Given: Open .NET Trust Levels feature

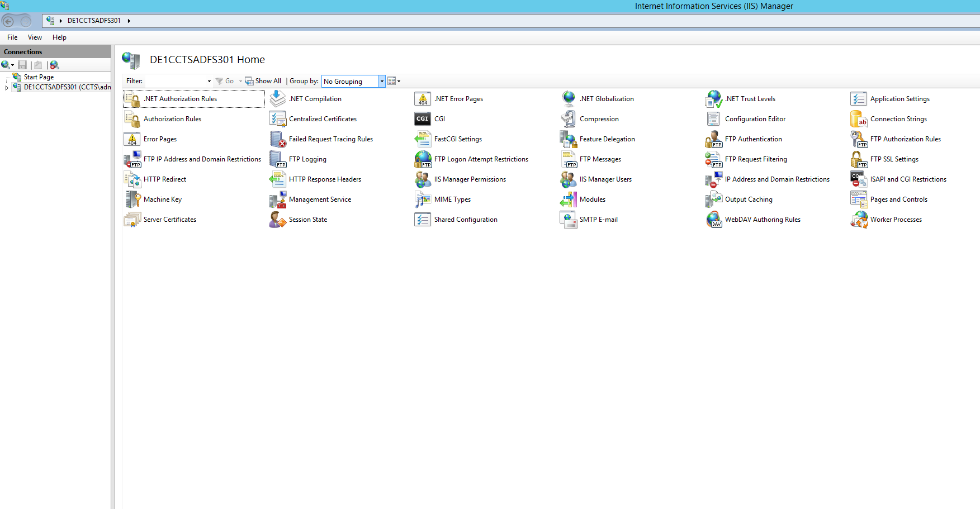Looking at the screenshot, I should click(741, 99).
